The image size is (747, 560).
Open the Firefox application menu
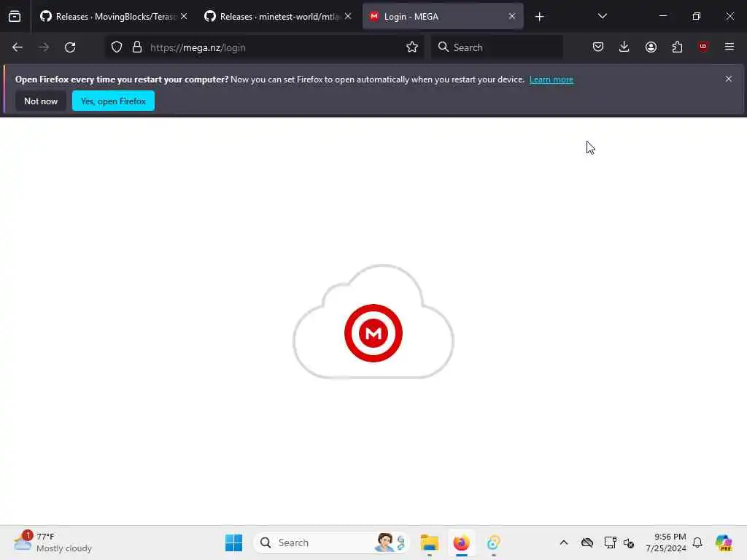(729, 47)
